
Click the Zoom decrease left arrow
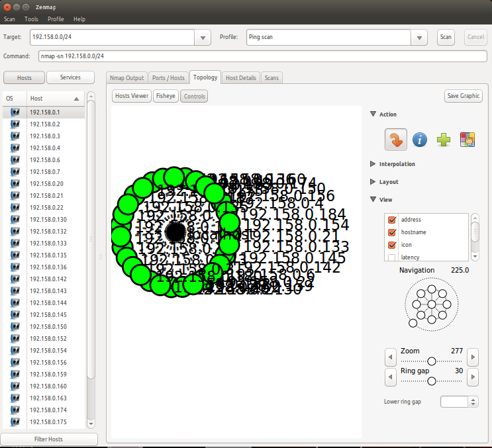pyautogui.click(x=391, y=358)
